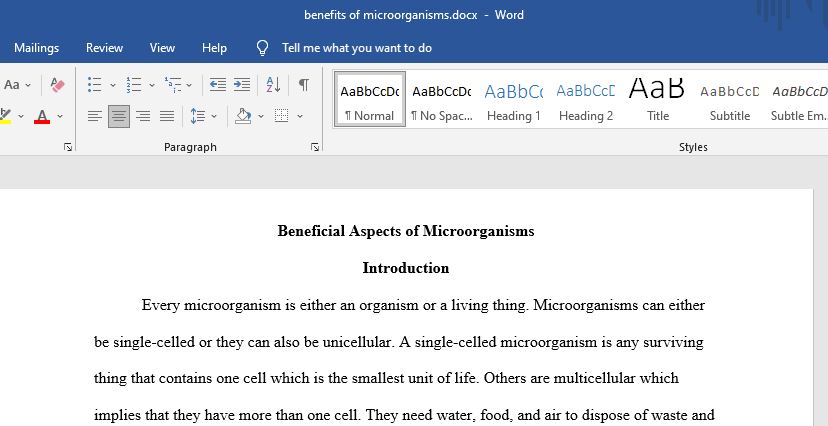This screenshot has height=426, width=828.
Task: Click the text 'thing that contains one cell'
Action: (179, 378)
